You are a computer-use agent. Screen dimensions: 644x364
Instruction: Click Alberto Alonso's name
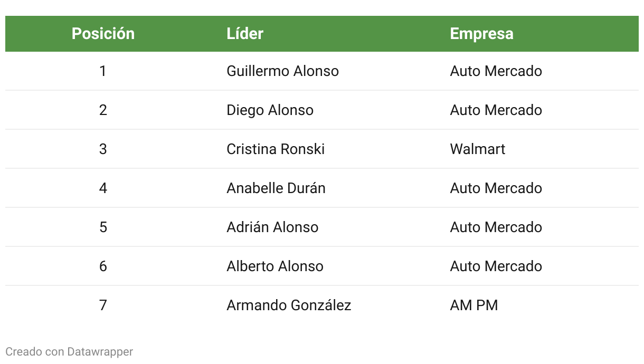point(274,266)
